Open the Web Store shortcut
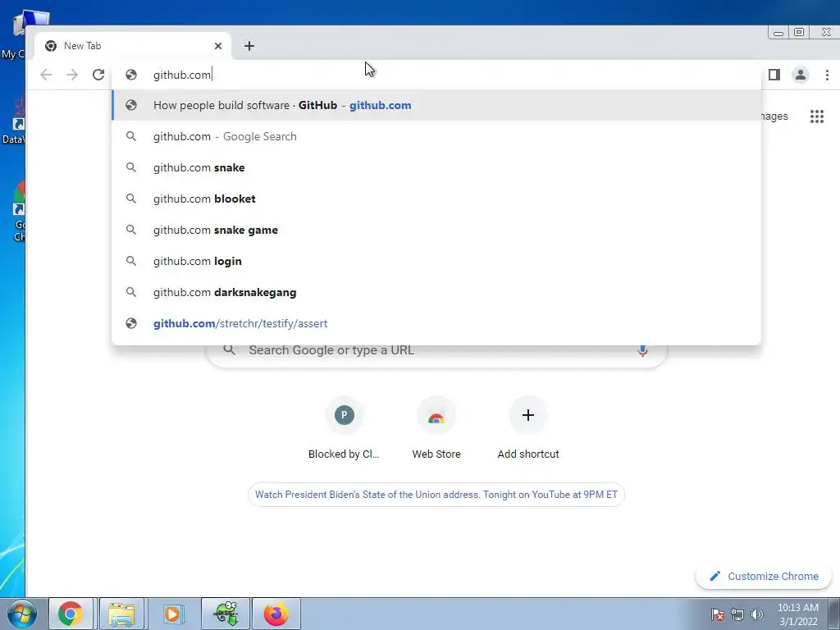Screen dimensions: 840x630 pyautogui.click(x=436, y=428)
